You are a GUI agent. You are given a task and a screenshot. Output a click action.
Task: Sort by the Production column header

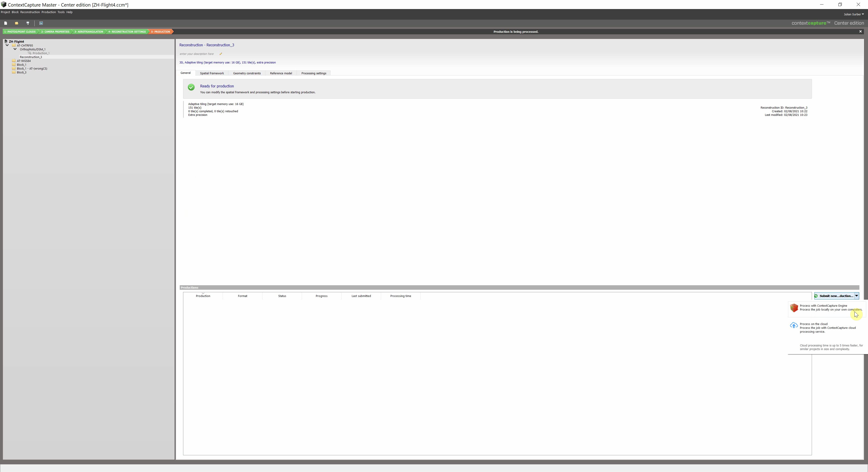coord(203,296)
